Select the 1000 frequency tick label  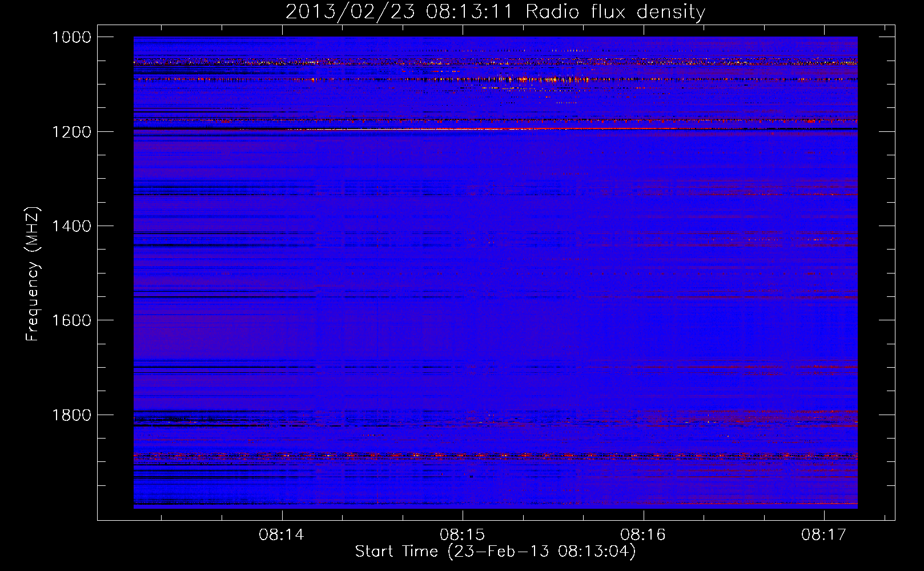pos(71,37)
